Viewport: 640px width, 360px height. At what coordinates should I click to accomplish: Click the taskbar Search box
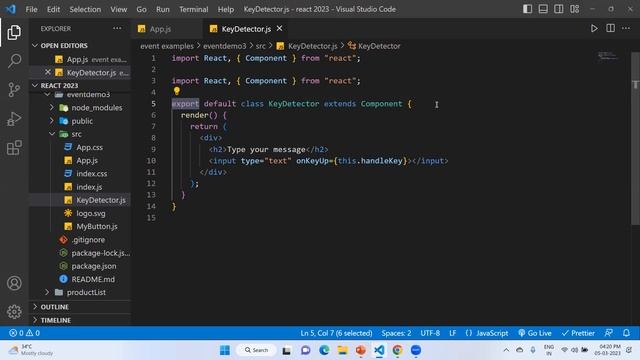[256, 350]
